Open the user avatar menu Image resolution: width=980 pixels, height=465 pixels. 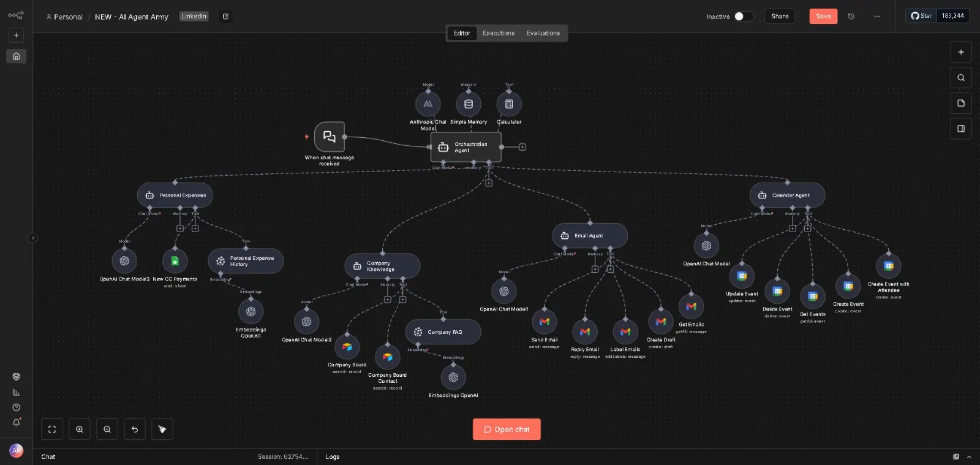(17, 450)
